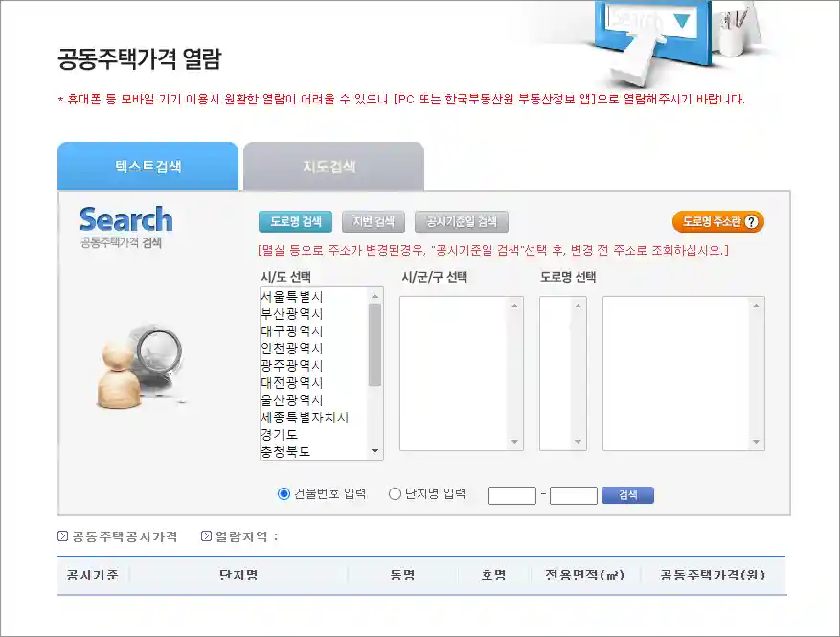Click the down arrow of narrow 도로명 initial list
The width and height of the screenshot is (840, 637).
[x=578, y=442]
